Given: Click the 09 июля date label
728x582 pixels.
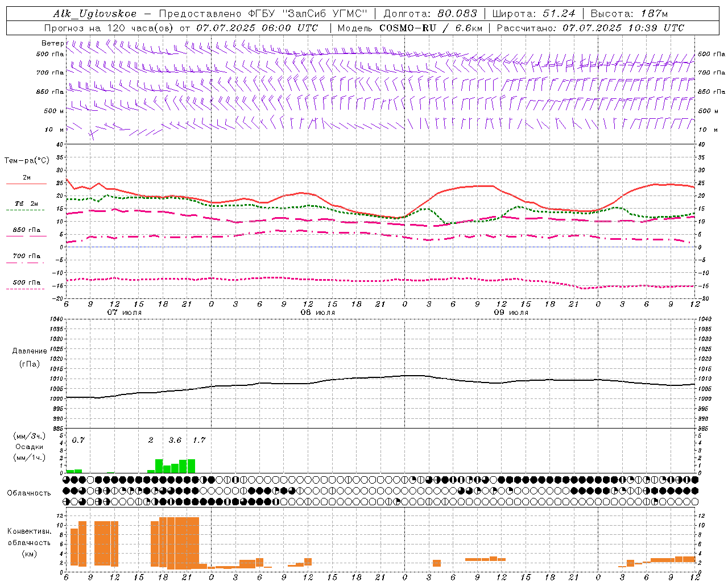Looking at the screenshot, I should point(511,313).
